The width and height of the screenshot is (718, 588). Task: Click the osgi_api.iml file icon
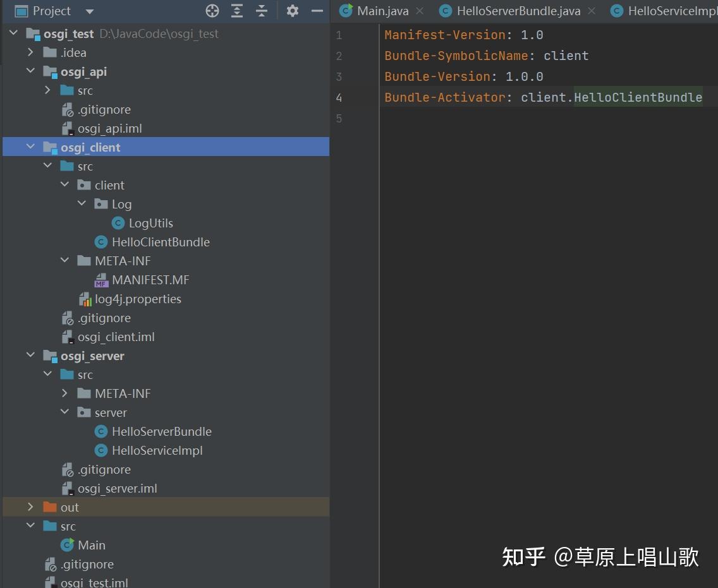point(67,129)
